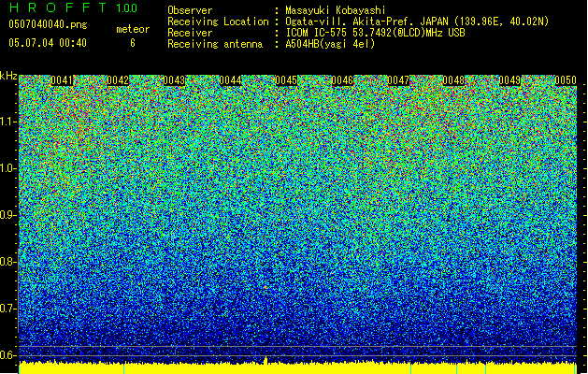Click the meteor count value 6
588x374 pixels.
(133, 43)
